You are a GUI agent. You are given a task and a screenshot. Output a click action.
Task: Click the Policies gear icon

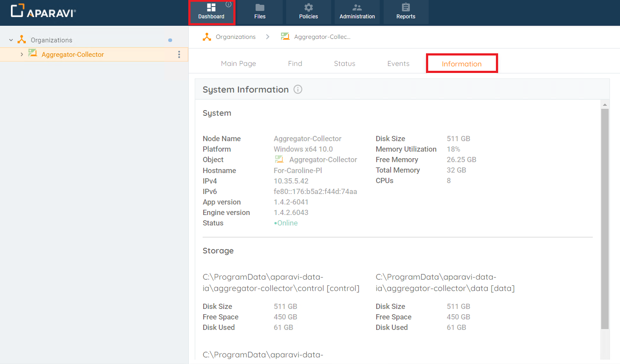pos(308,7)
